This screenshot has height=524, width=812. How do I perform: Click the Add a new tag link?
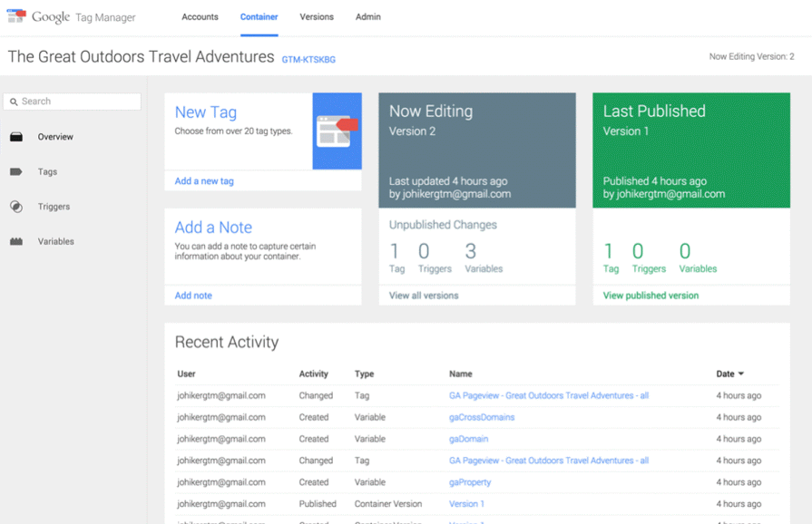[204, 181]
